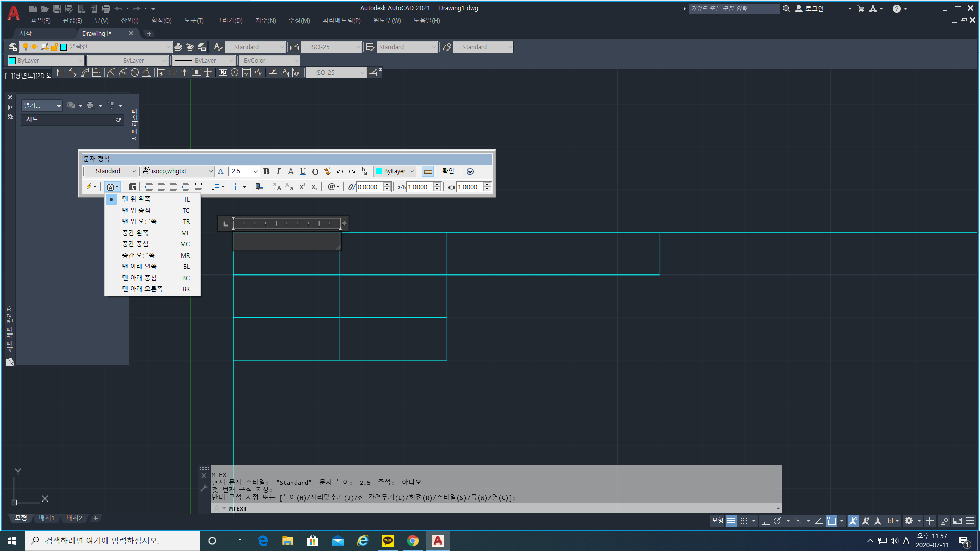Viewport: 980px width, 551px height.
Task: Click the italic formatting icon
Action: 279,171
